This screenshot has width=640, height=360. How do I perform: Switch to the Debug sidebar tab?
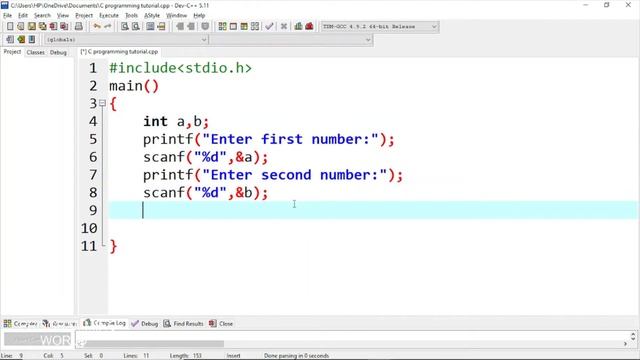[58, 52]
